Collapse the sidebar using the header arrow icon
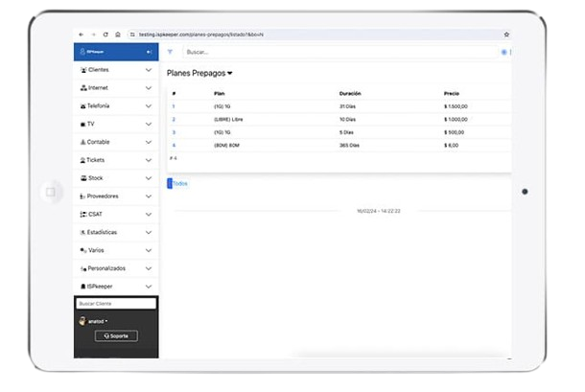 click(150, 52)
